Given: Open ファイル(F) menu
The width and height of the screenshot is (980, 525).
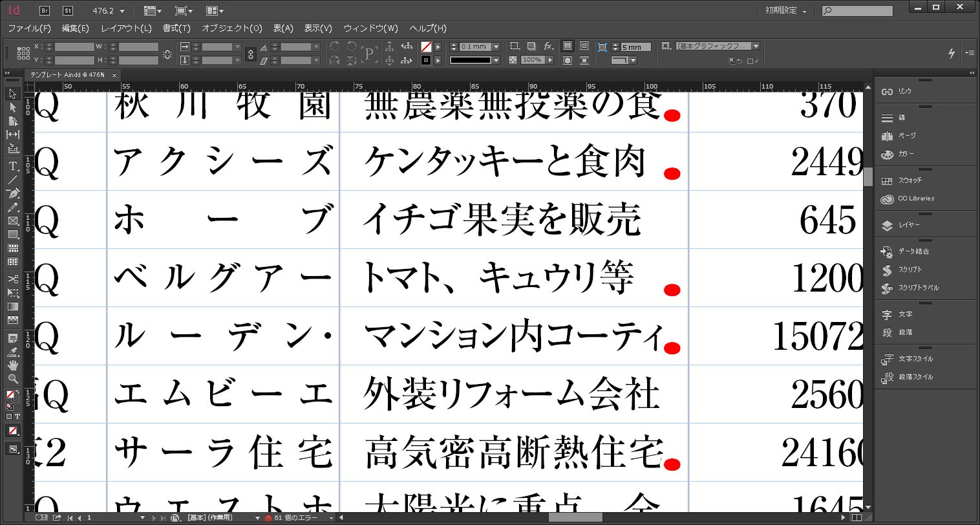Looking at the screenshot, I should click(29, 28).
